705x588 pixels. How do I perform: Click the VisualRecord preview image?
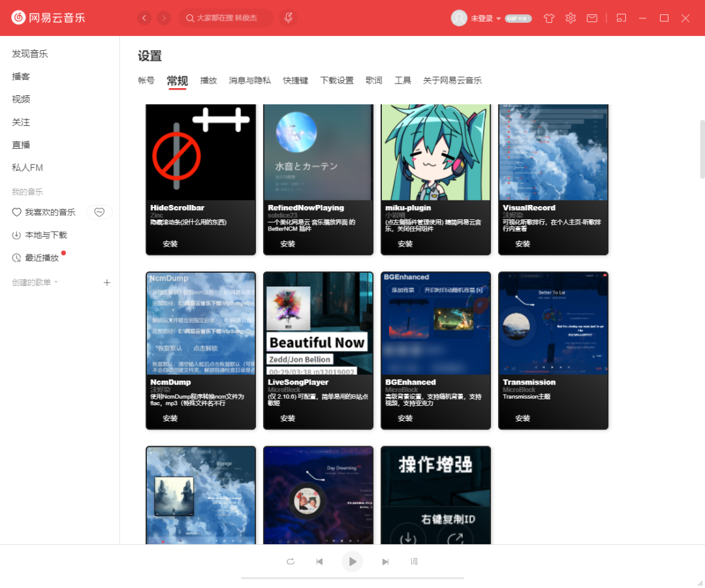[x=553, y=153]
